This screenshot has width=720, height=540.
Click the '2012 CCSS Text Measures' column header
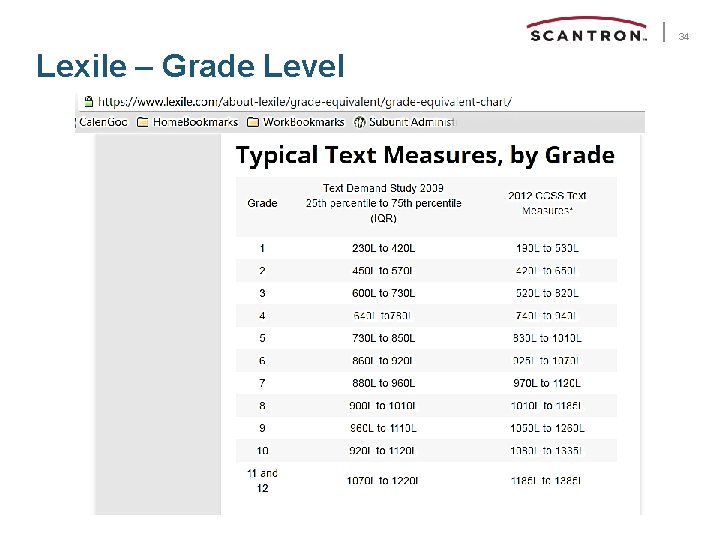click(x=547, y=203)
